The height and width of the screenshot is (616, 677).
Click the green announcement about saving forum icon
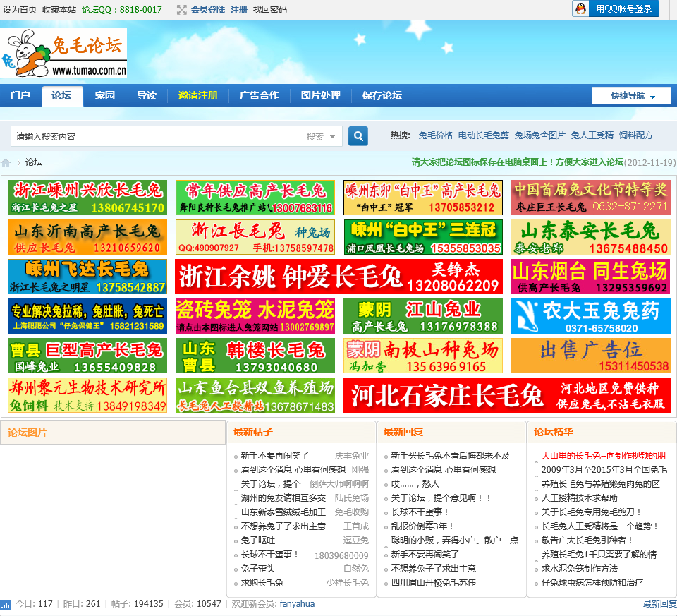(517, 162)
